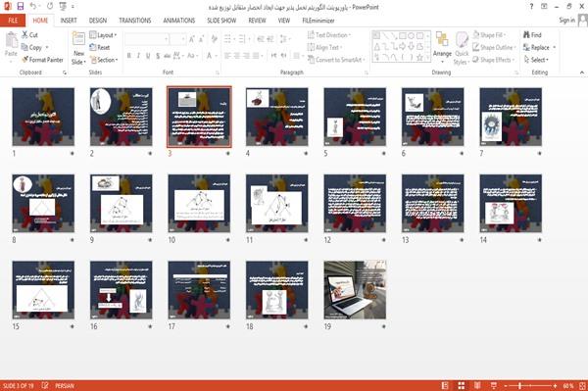This screenshot has height=391, width=588.
Task: Click Cut in the Clipboard group
Action: [x=29, y=35]
